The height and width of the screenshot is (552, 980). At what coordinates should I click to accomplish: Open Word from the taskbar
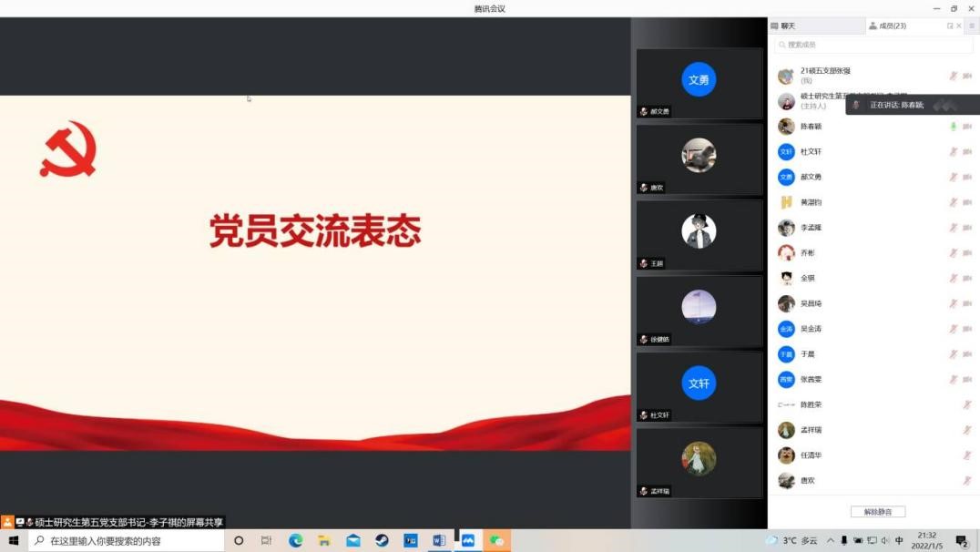coord(439,540)
